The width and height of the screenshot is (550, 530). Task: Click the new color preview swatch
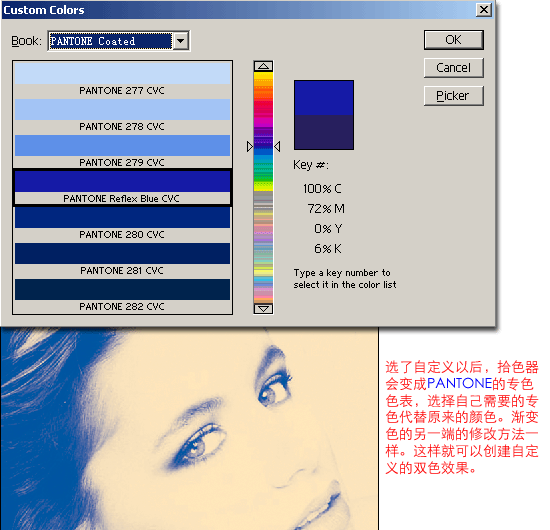[324, 98]
